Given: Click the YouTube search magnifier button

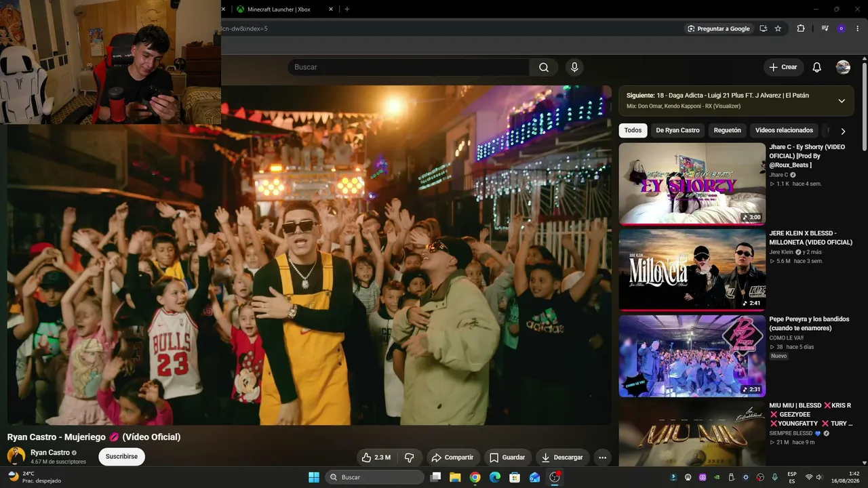Looking at the screenshot, I should [544, 67].
